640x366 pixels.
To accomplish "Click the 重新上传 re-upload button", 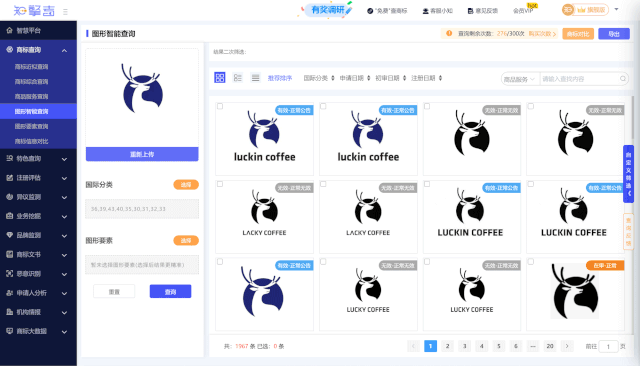I will (x=142, y=154).
